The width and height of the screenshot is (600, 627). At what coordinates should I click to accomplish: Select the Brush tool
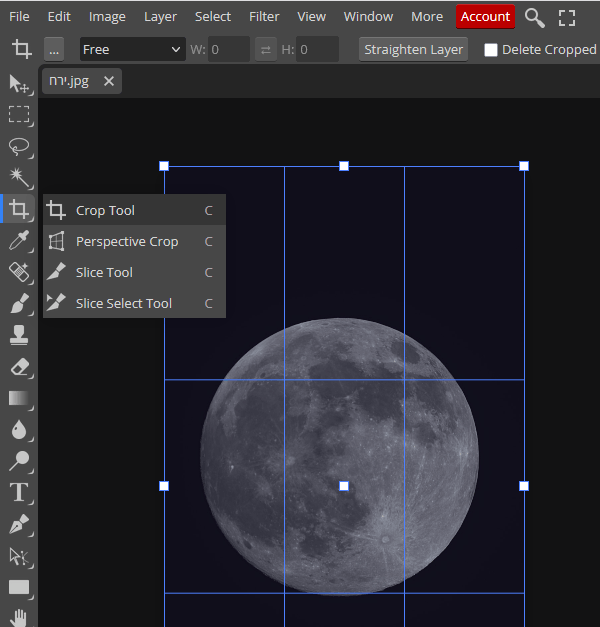18,303
